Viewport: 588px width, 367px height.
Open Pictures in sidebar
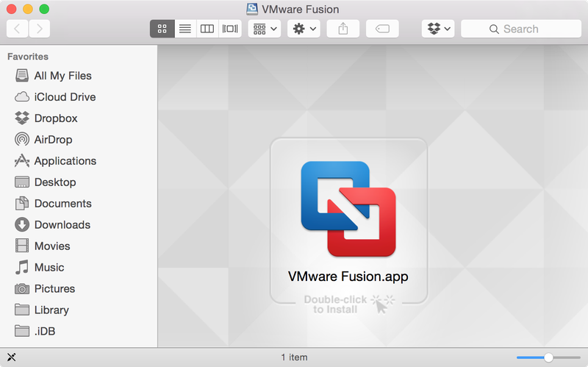point(79,288)
